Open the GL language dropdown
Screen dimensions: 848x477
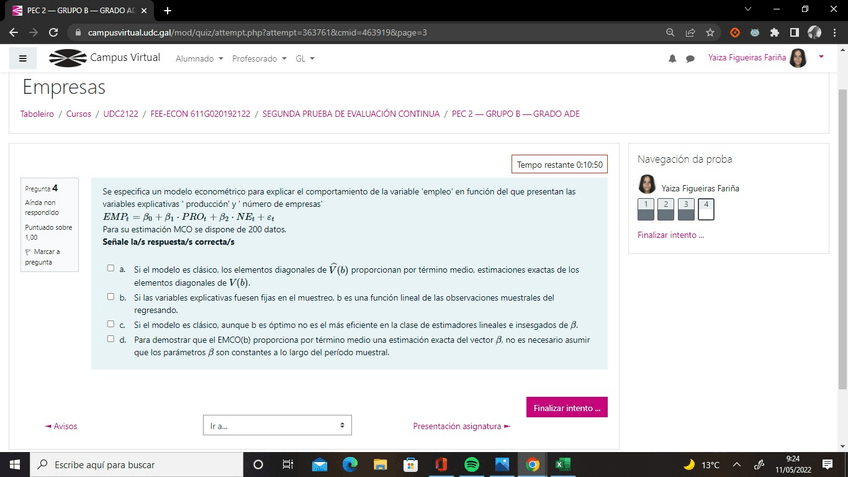pyautogui.click(x=304, y=58)
